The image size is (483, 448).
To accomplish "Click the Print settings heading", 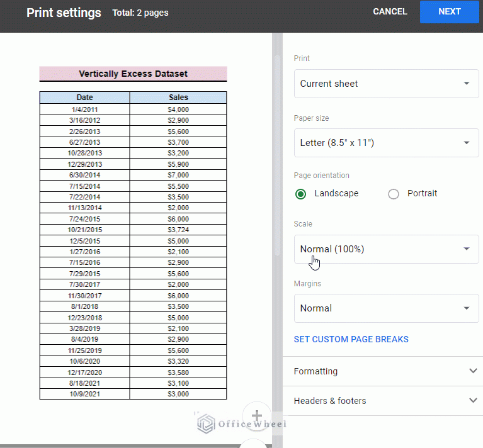I will pyautogui.click(x=64, y=13).
